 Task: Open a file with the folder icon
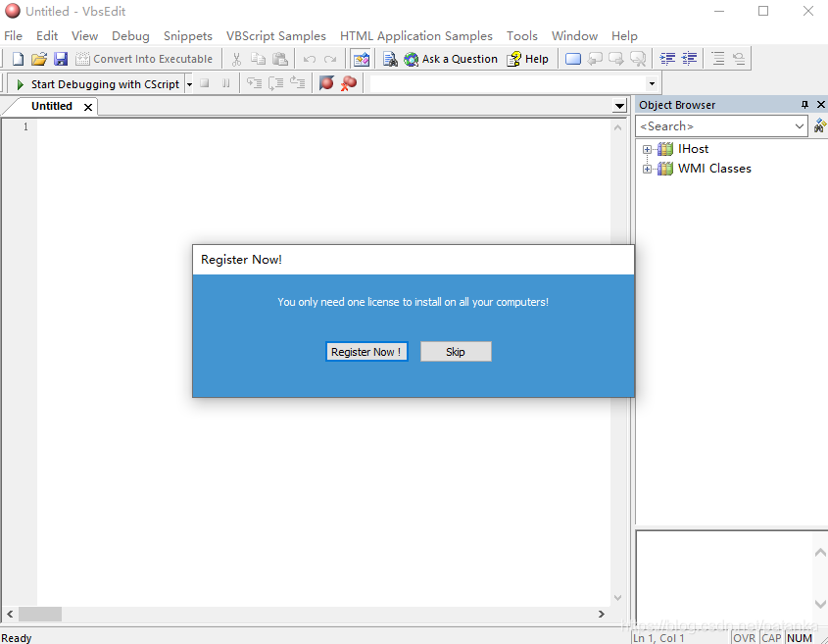39,59
